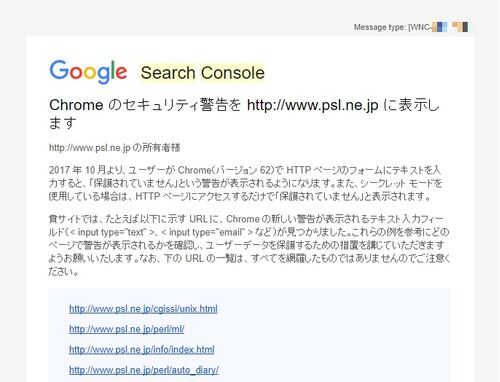Screen dimensions: 500x382
Task: Click the Chrome security warning headline
Action: tap(244, 114)
